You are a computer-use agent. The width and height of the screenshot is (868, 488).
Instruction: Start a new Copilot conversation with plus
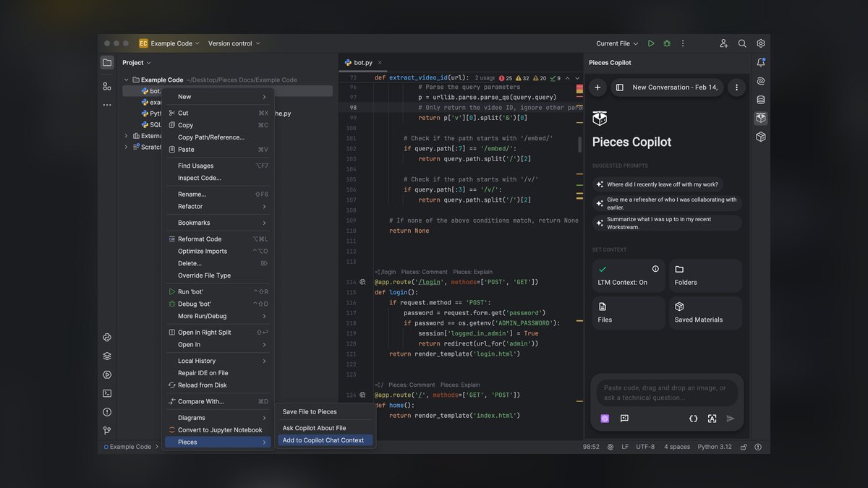click(x=597, y=87)
